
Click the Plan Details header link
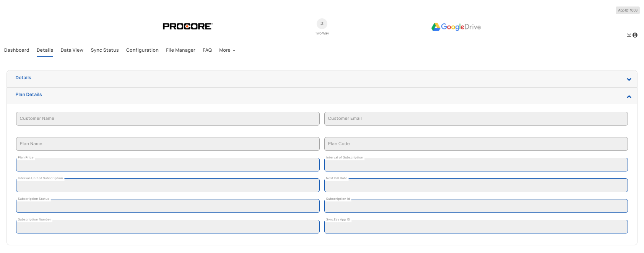pyautogui.click(x=28, y=95)
